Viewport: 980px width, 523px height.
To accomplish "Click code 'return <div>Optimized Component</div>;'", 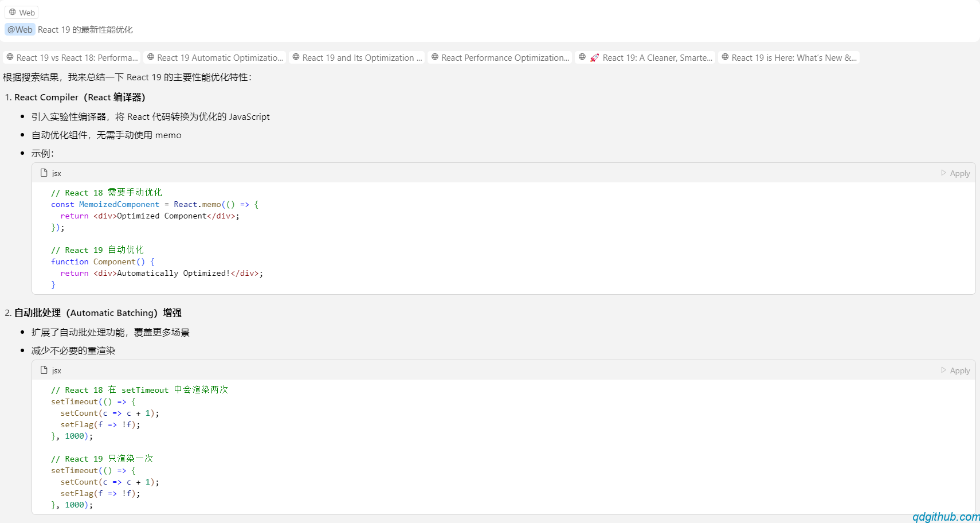I will pyautogui.click(x=150, y=216).
